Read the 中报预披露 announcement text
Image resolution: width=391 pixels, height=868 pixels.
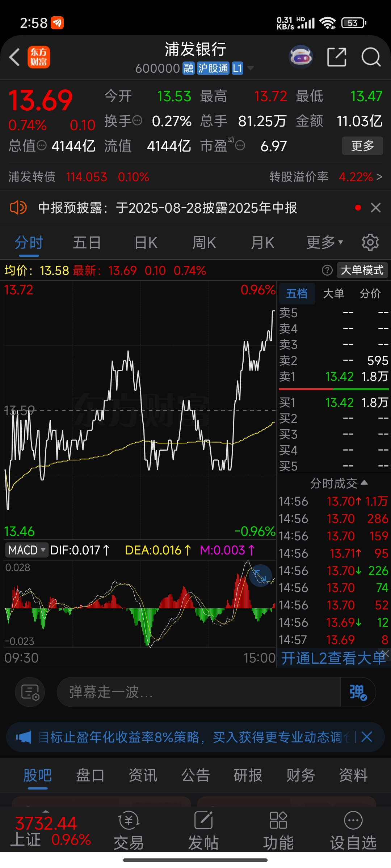pos(168,208)
